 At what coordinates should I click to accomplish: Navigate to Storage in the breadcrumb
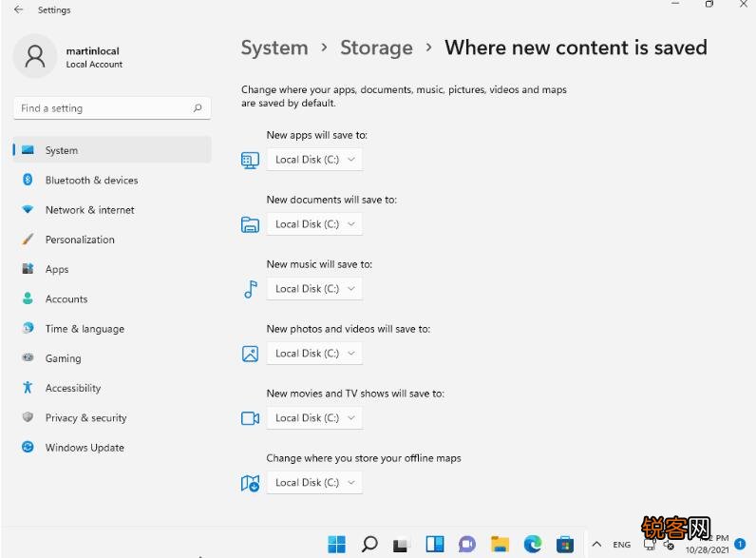(x=376, y=48)
